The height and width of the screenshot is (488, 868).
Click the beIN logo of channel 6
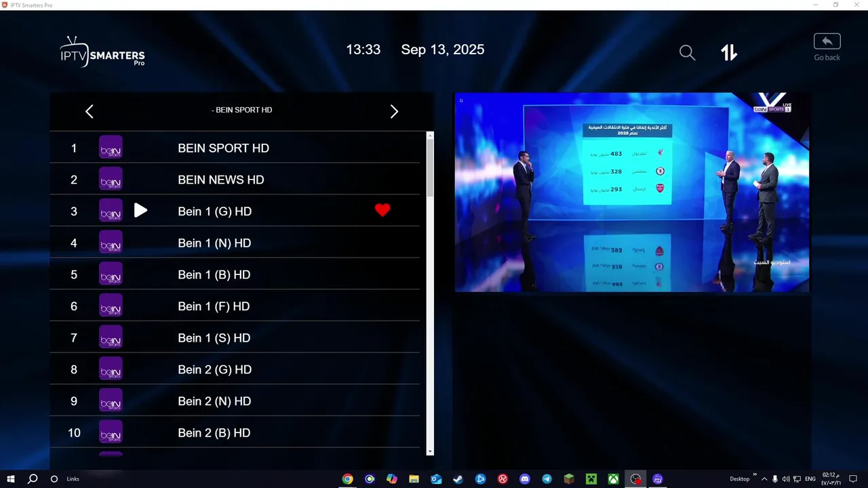(x=111, y=306)
